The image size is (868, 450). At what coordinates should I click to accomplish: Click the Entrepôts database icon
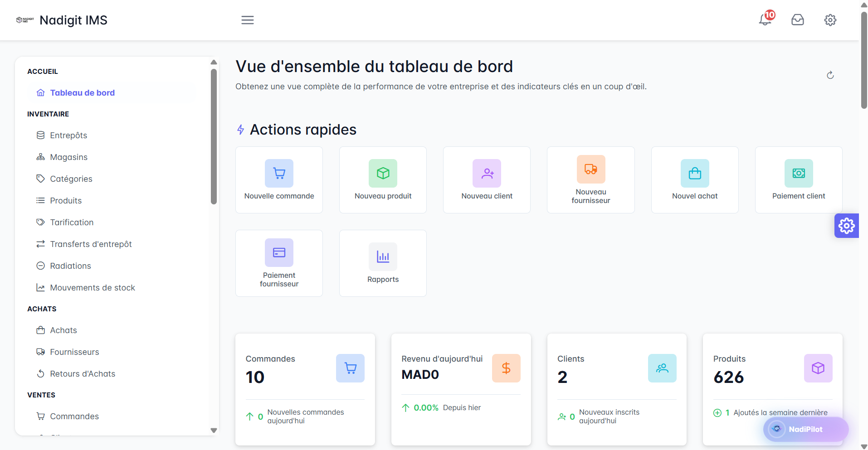[41, 135]
